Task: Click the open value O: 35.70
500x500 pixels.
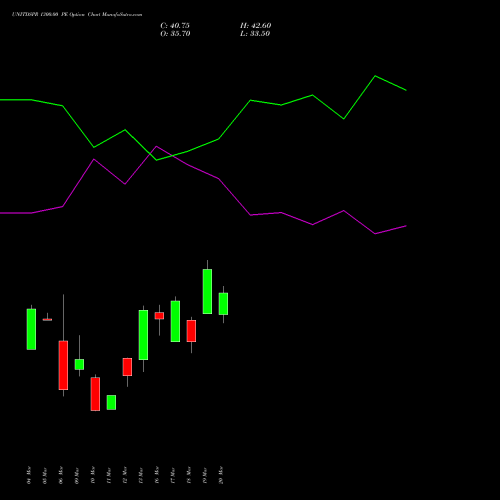Action: pos(175,34)
